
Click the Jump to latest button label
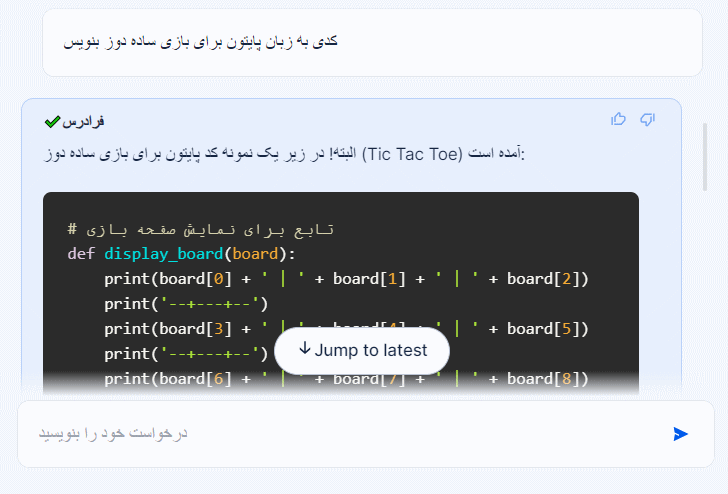tap(370, 350)
